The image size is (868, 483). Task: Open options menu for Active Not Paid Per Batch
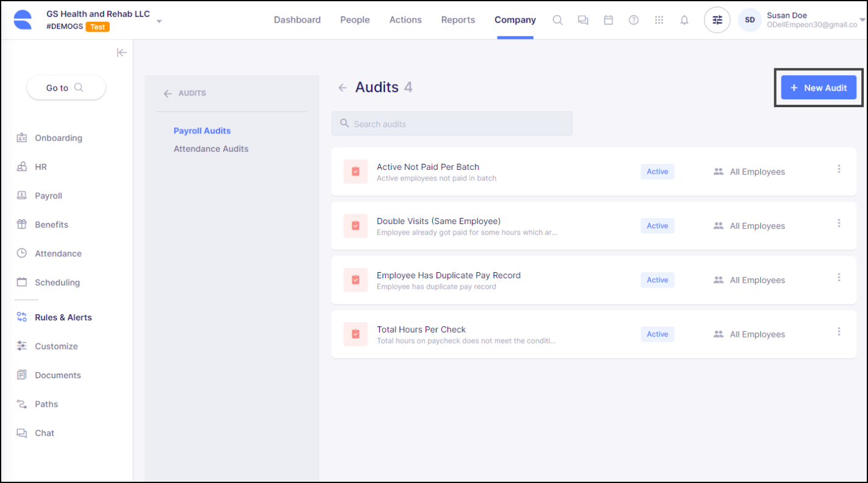(839, 169)
